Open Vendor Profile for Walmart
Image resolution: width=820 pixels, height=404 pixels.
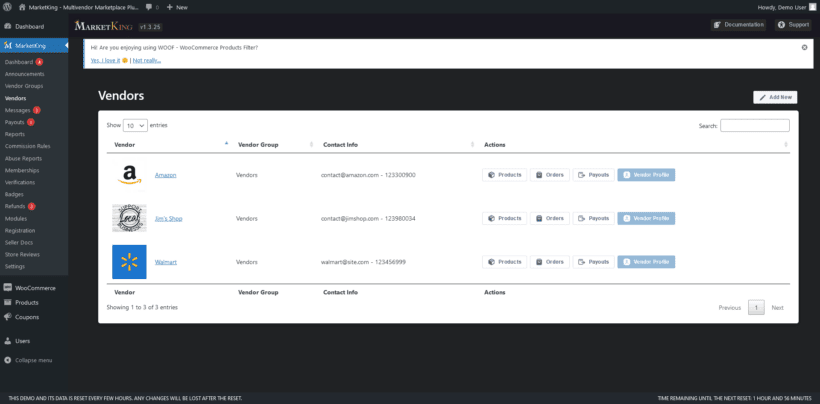646,262
